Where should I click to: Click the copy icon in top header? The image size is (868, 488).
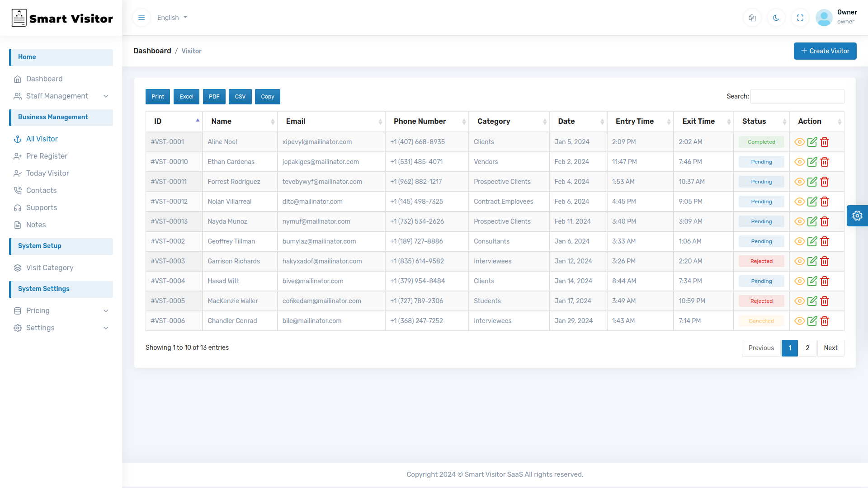click(x=752, y=18)
